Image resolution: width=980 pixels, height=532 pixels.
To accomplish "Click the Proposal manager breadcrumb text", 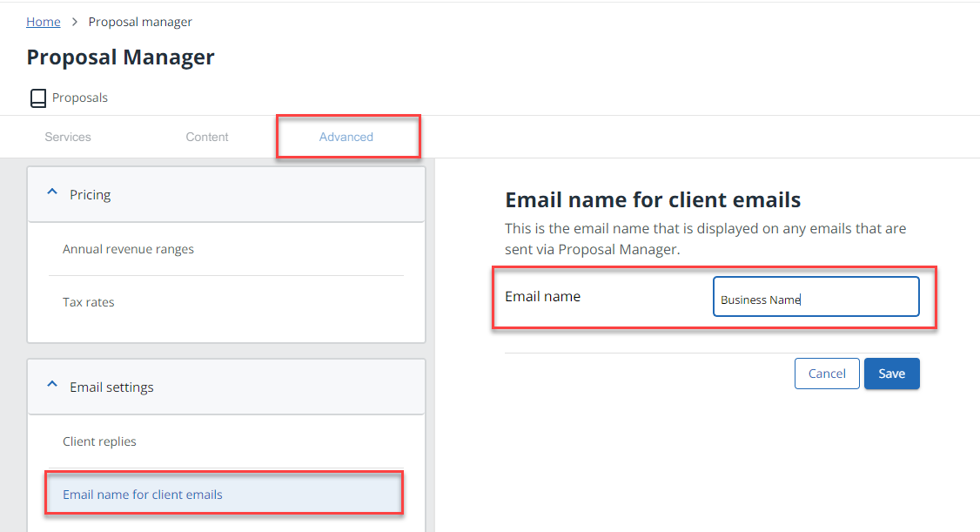I will pos(140,22).
